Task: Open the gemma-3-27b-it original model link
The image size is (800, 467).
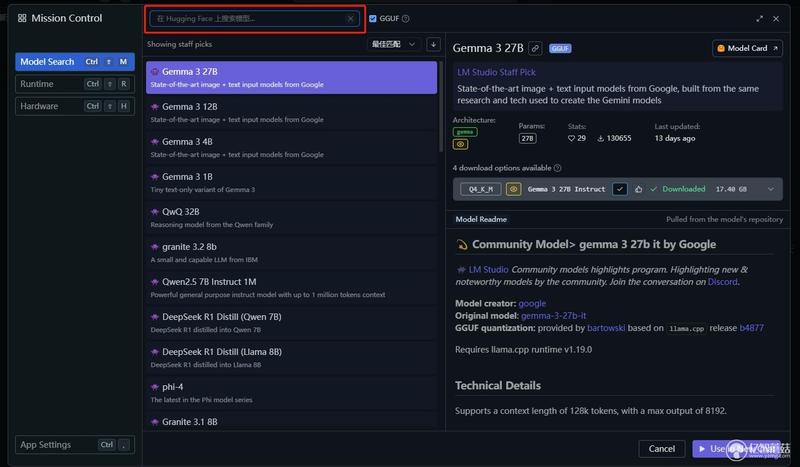Action: (x=554, y=316)
